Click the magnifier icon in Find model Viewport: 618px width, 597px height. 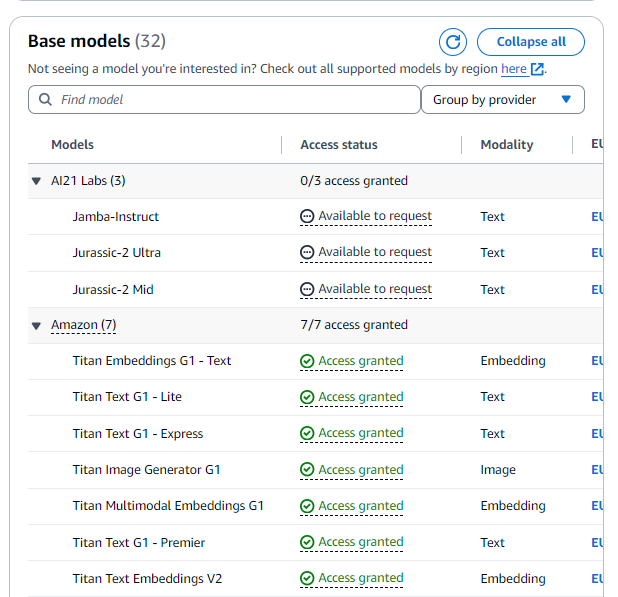click(45, 100)
